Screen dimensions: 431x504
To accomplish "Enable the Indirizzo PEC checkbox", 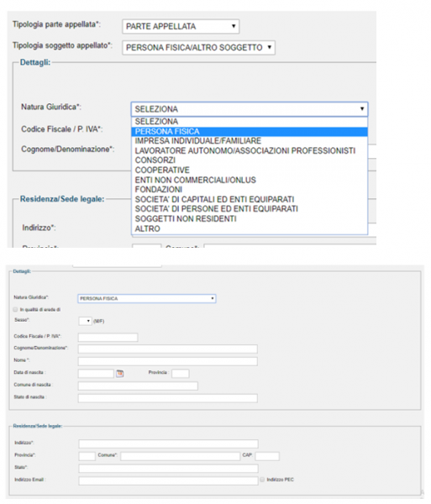I will (262, 480).
